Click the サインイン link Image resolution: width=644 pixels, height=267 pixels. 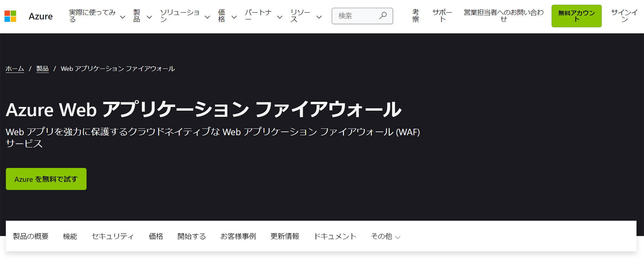(624, 16)
